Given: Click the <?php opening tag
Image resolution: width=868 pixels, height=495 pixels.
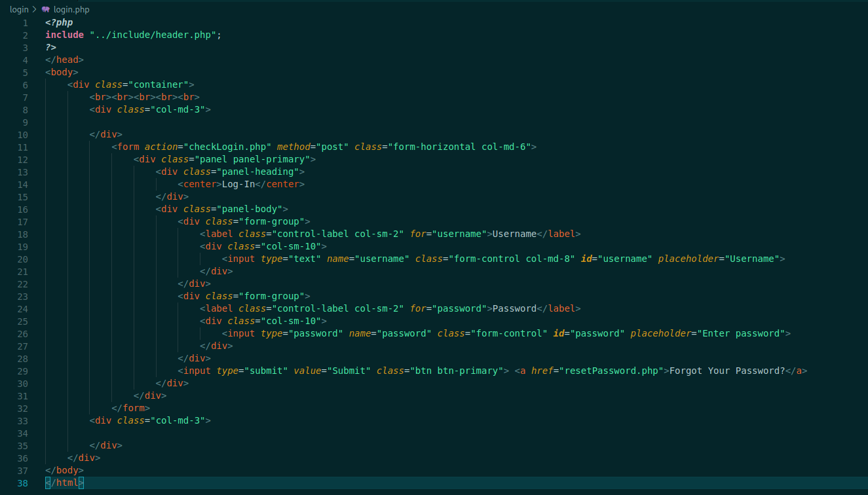Looking at the screenshot, I should (x=59, y=22).
